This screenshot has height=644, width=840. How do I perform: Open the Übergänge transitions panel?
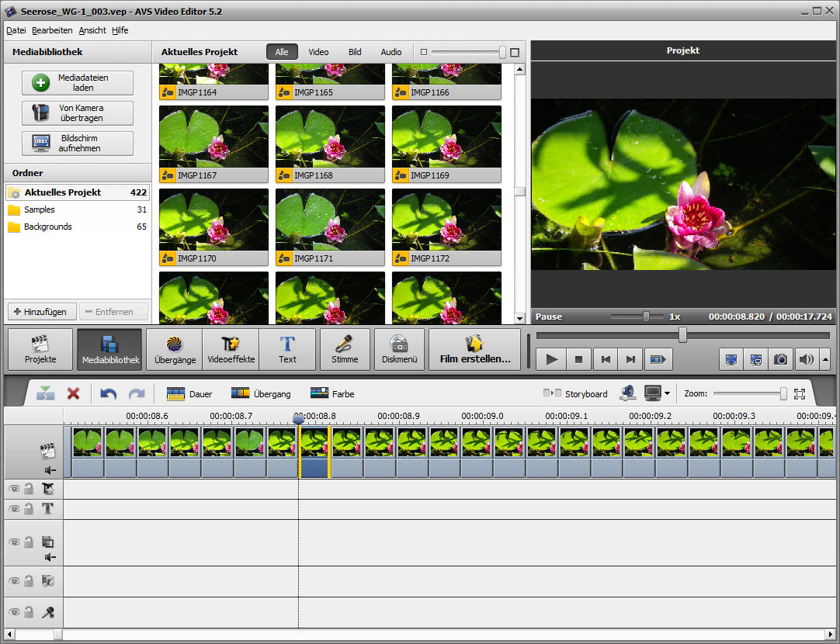pyautogui.click(x=173, y=350)
